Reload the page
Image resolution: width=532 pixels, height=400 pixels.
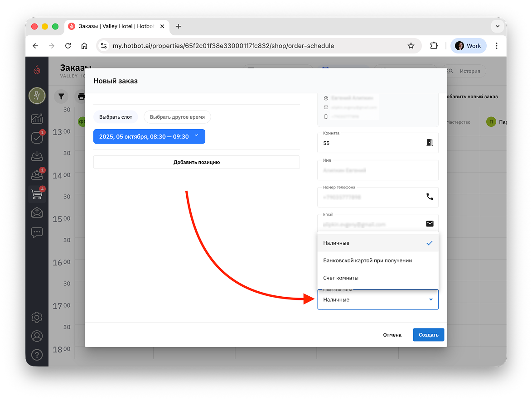68,46
